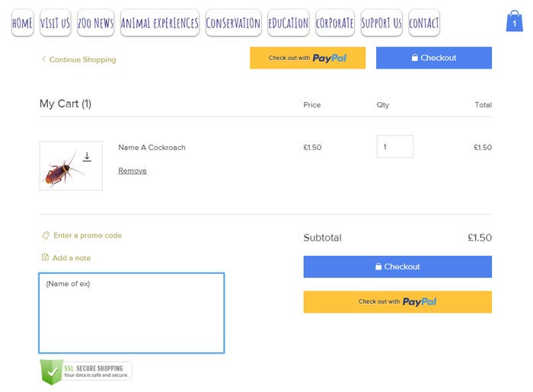This screenshot has height=392, width=533.
Task: Click the promo code tag icon
Action: point(46,236)
